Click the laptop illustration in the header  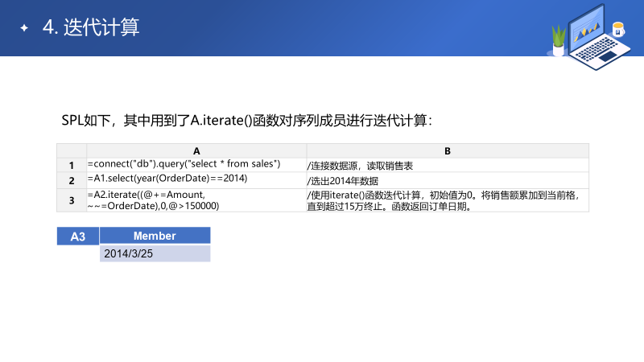599,37
